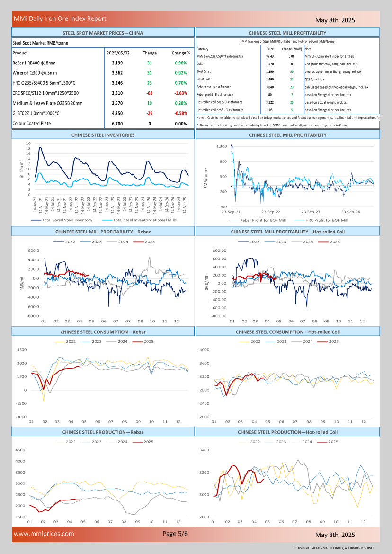This screenshot has height=554, width=392.
Task: Select the 'Coke' category row
Action: [287, 64]
